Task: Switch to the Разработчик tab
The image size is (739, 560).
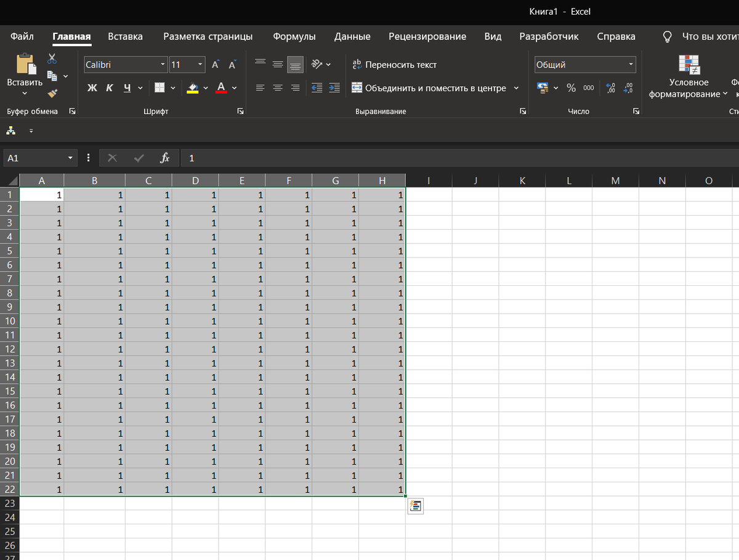Action: (x=549, y=36)
